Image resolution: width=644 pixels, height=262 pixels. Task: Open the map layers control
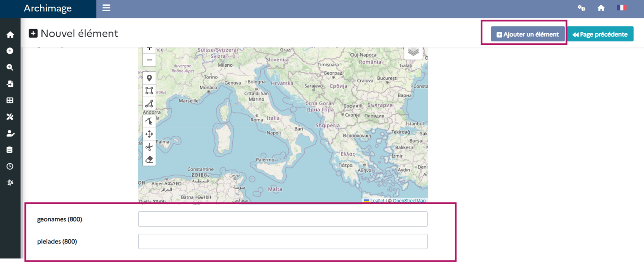pos(413,52)
